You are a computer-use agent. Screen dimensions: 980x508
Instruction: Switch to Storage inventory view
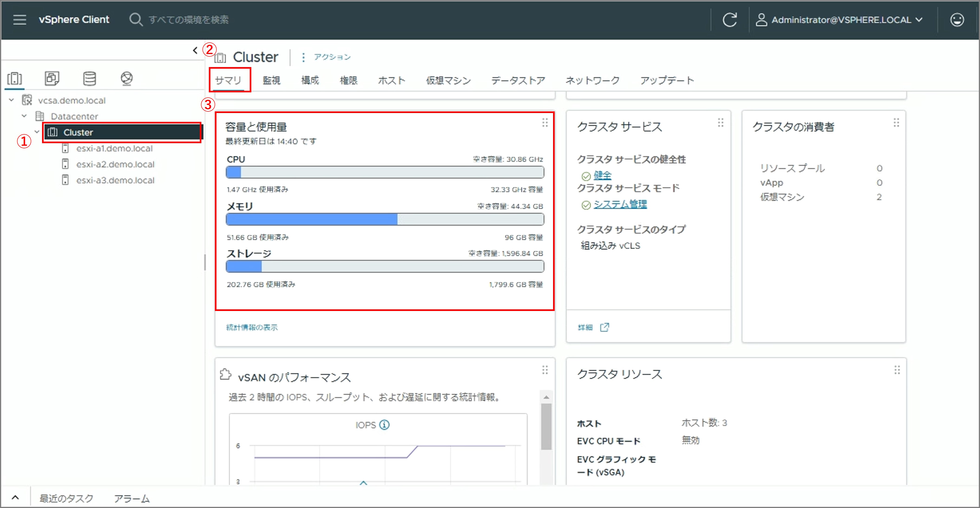tap(89, 79)
